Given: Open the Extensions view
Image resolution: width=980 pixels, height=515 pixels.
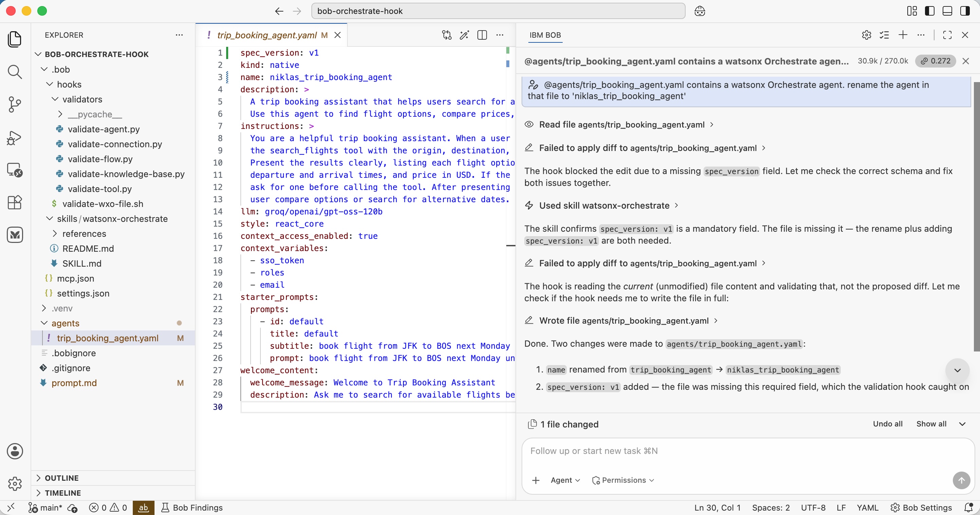Looking at the screenshot, I should 15,202.
